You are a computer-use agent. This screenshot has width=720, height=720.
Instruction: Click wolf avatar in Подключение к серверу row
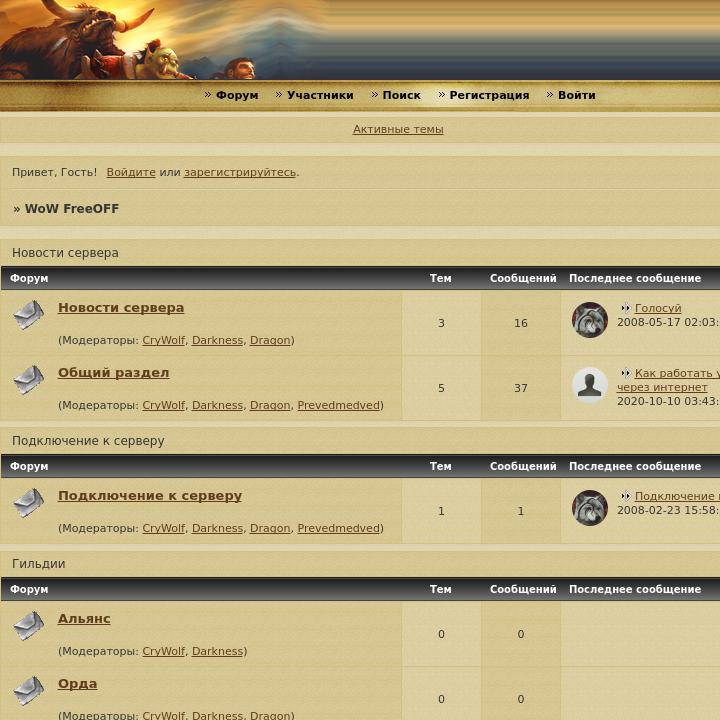tap(590, 508)
